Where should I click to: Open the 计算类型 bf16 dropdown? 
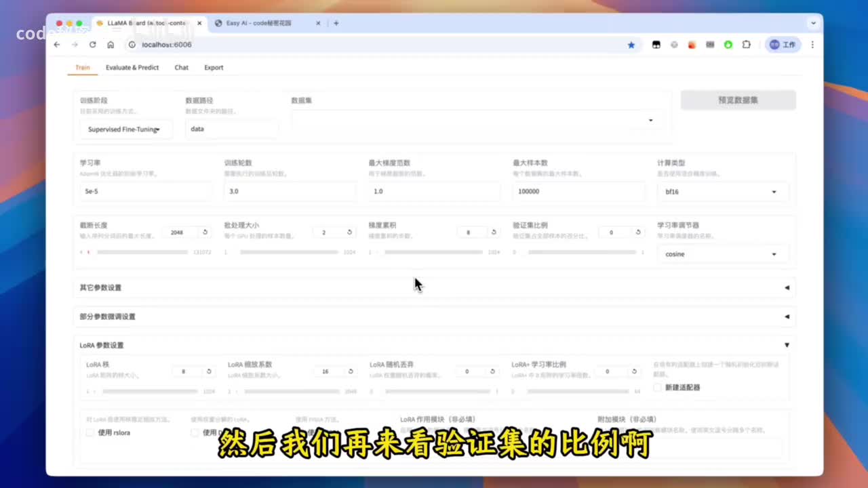click(x=723, y=192)
